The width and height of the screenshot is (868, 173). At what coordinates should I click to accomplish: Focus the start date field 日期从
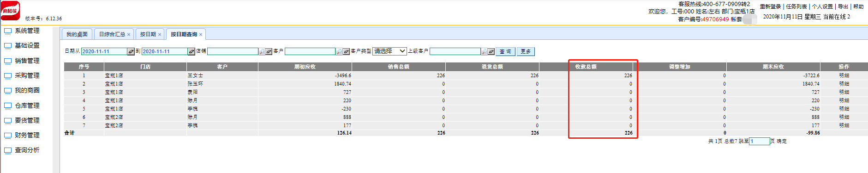point(104,51)
